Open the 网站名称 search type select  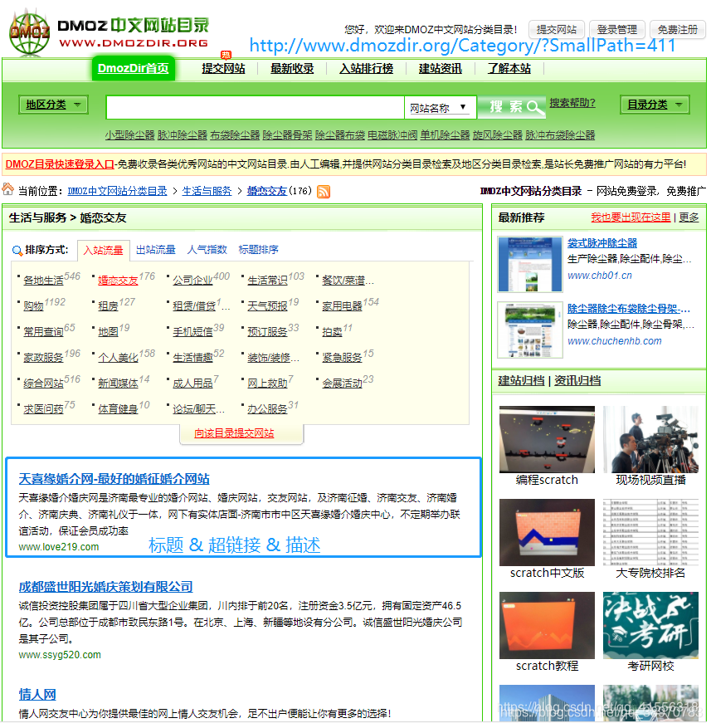(x=439, y=108)
